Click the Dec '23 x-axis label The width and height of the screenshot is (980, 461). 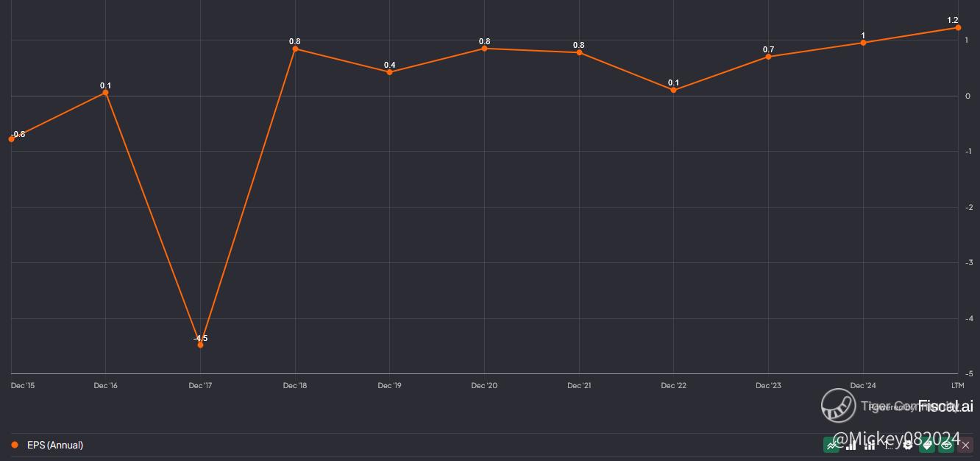tap(768, 385)
